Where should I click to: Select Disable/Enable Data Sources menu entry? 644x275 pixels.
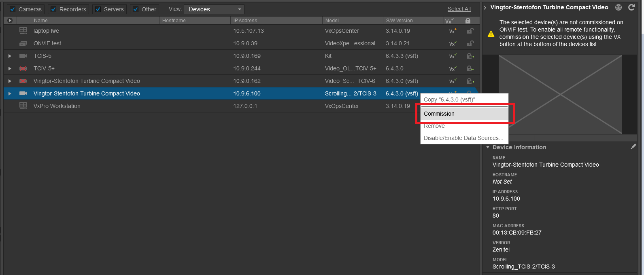(x=463, y=138)
